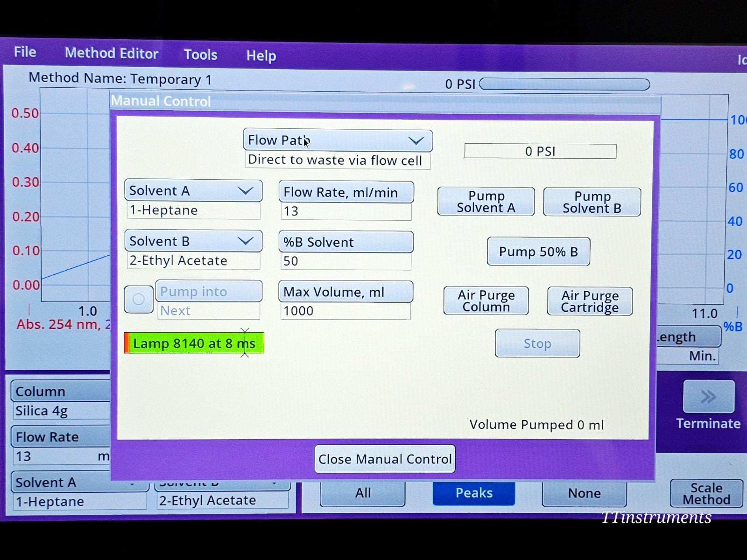
Task: Toggle the Pump into Next radio button
Action: point(139,299)
